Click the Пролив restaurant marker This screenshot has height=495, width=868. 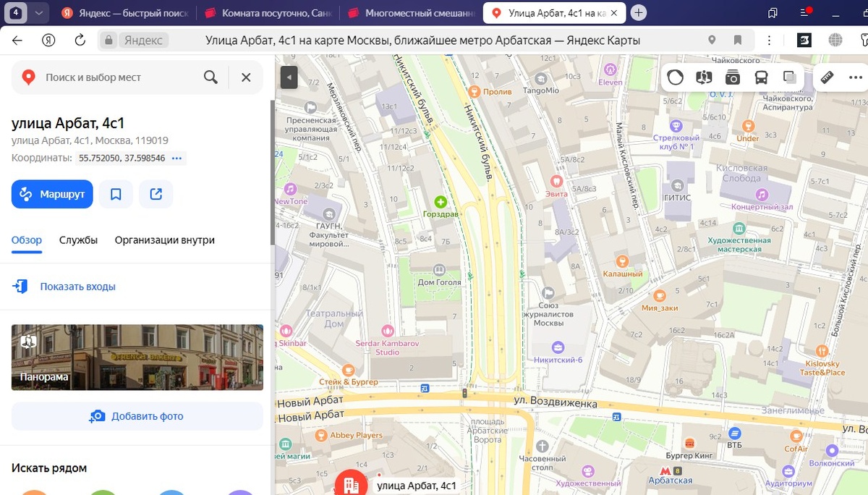click(475, 91)
